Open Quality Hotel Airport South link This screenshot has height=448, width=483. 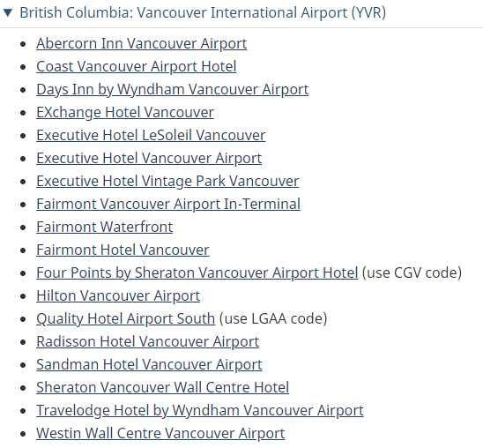126,318
